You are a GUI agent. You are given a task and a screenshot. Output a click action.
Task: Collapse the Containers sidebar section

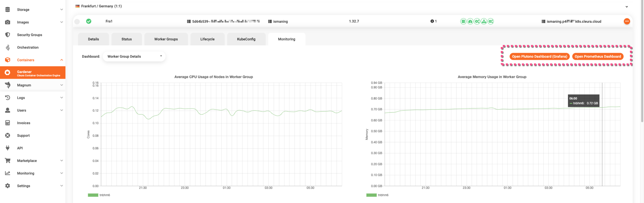61,60
